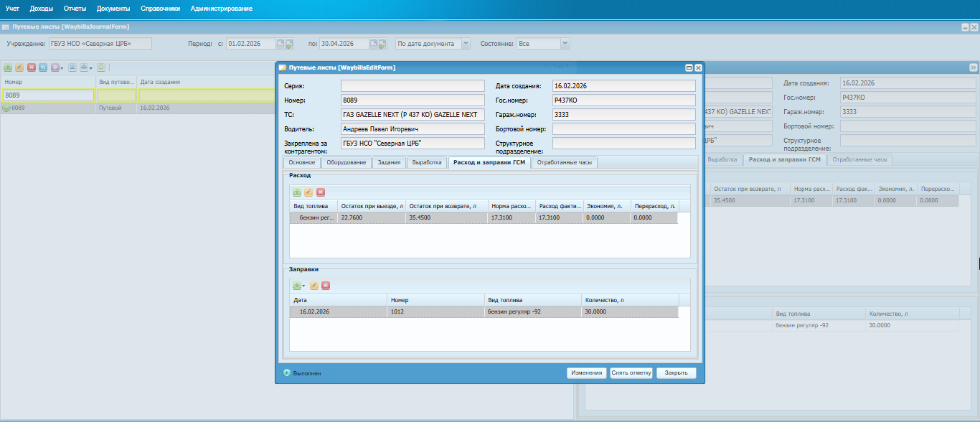Click the edit pencil icon in Расход section
The width and height of the screenshot is (980, 422).
308,192
